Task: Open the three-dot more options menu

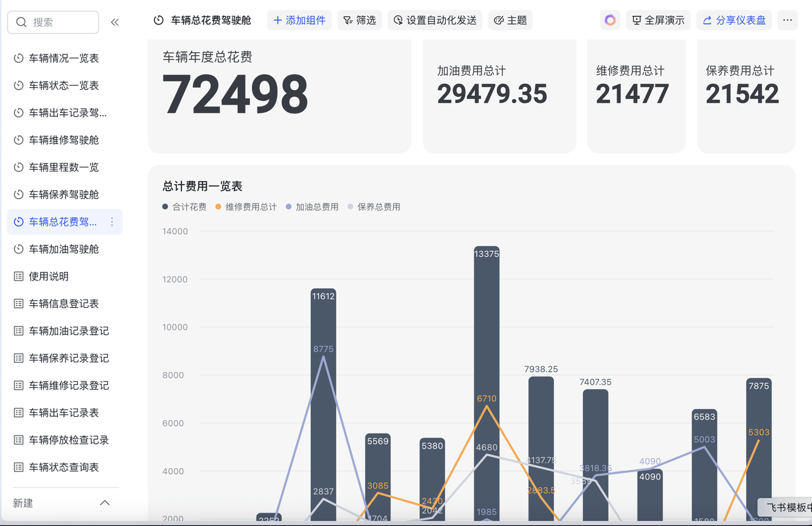Action: [787, 20]
